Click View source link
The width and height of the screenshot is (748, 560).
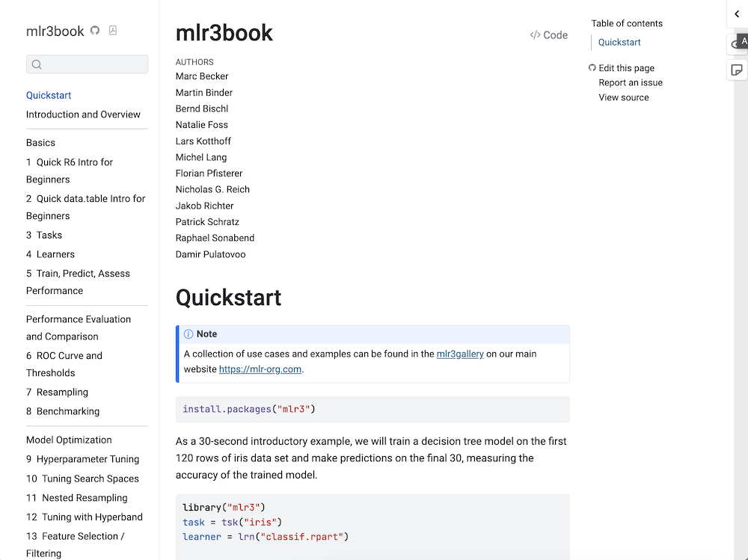click(x=623, y=98)
